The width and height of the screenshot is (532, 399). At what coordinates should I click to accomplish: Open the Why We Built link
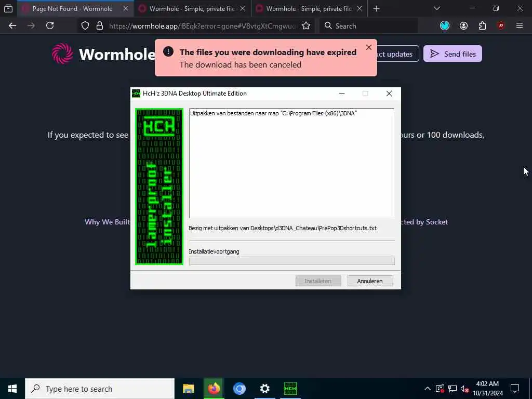coord(107,222)
